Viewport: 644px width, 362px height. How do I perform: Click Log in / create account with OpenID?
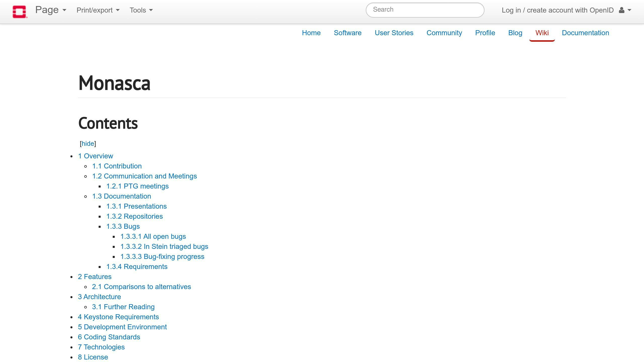(557, 10)
